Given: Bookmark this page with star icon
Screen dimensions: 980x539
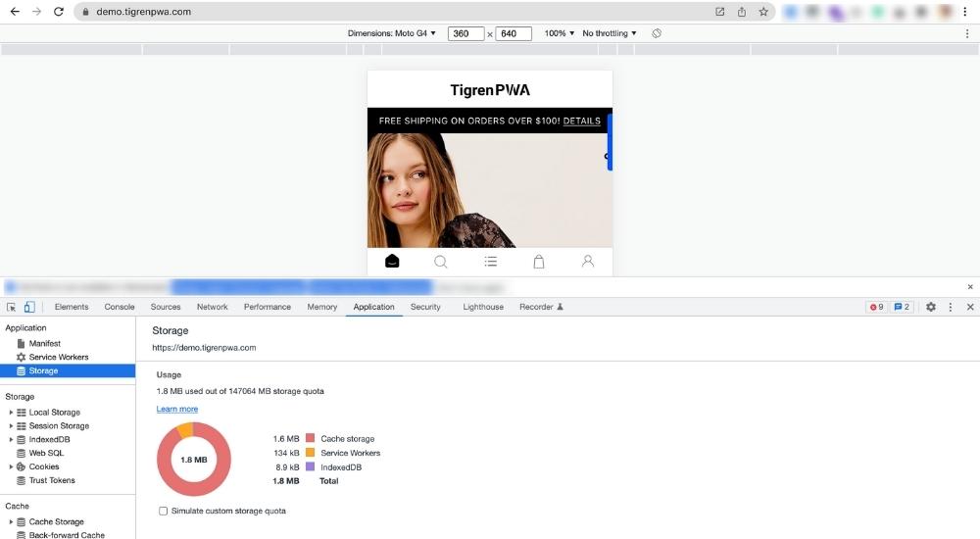Looking at the screenshot, I should pyautogui.click(x=763, y=12).
